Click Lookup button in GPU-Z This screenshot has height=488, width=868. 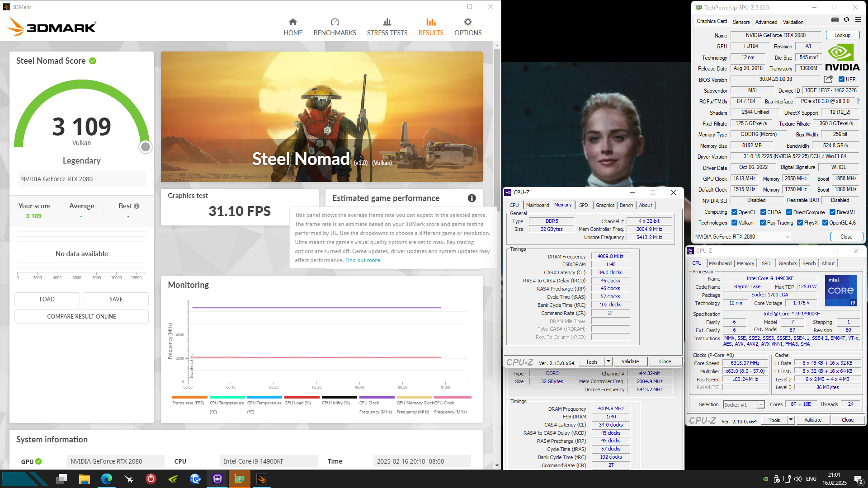(842, 35)
